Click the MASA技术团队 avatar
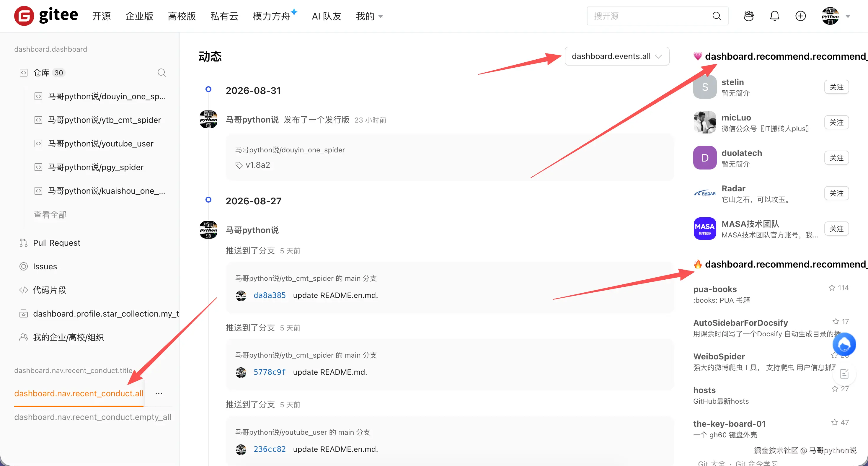 [x=704, y=229]
